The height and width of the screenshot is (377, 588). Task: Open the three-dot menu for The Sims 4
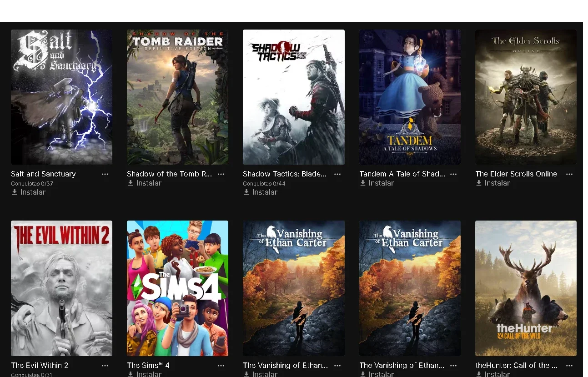point(221,366)
